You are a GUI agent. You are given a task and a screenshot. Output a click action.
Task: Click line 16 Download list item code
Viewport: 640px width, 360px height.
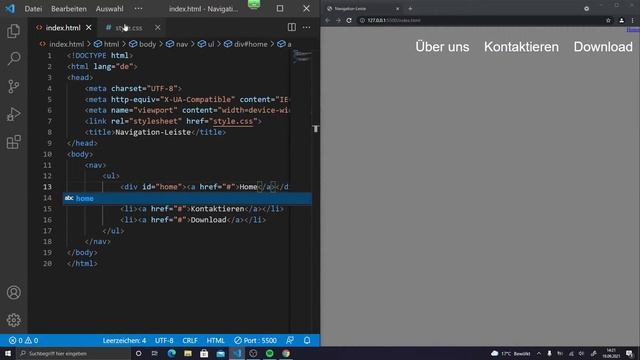coord(193,220)
